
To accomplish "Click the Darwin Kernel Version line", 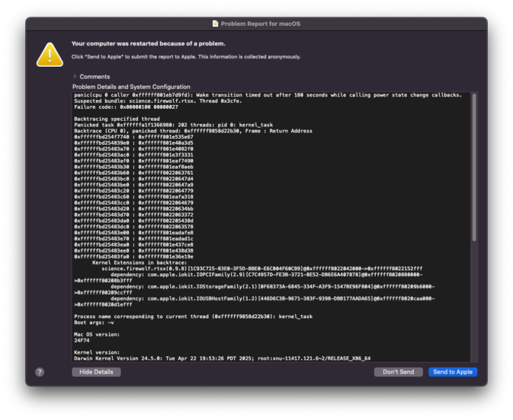I will coord(222,358).
